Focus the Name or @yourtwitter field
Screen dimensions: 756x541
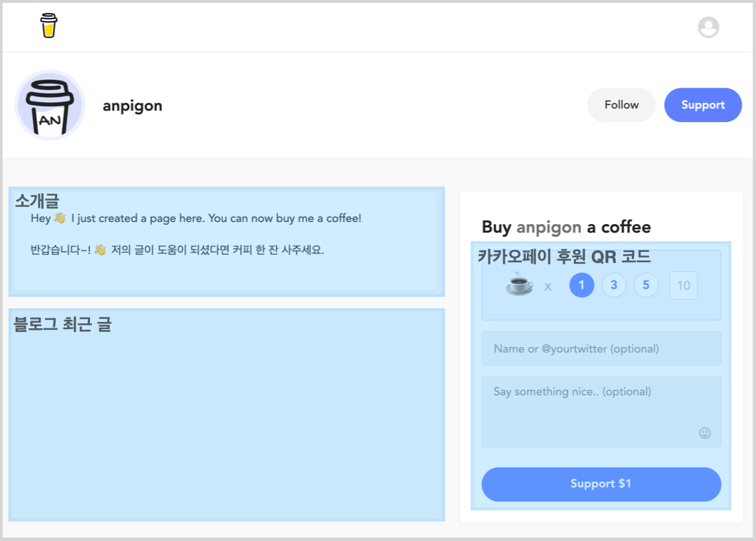(x=601, y=348)
